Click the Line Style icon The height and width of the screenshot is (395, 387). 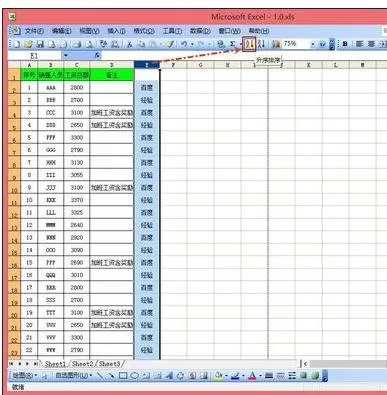click(x=269, y=376)
